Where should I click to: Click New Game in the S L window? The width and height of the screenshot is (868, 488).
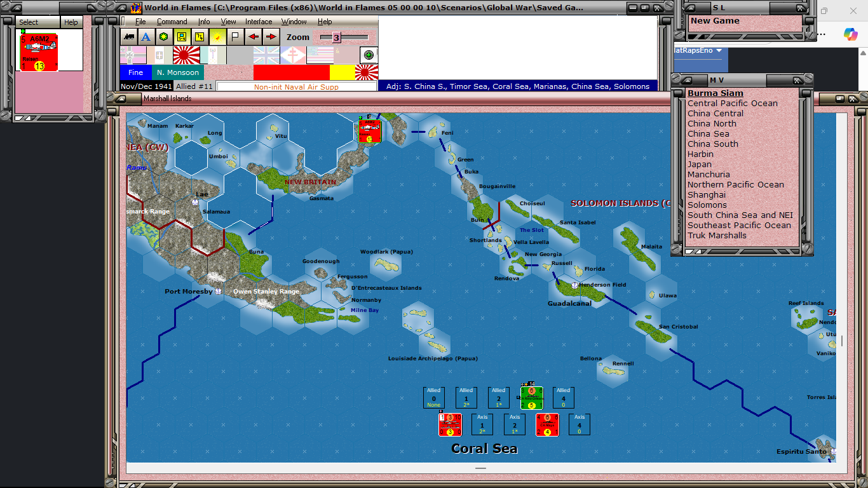[715, 21]
